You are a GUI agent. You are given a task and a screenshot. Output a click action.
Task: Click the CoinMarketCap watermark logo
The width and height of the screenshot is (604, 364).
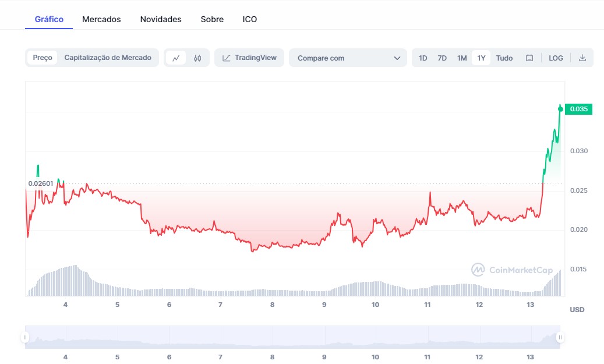tap(478, 270)
